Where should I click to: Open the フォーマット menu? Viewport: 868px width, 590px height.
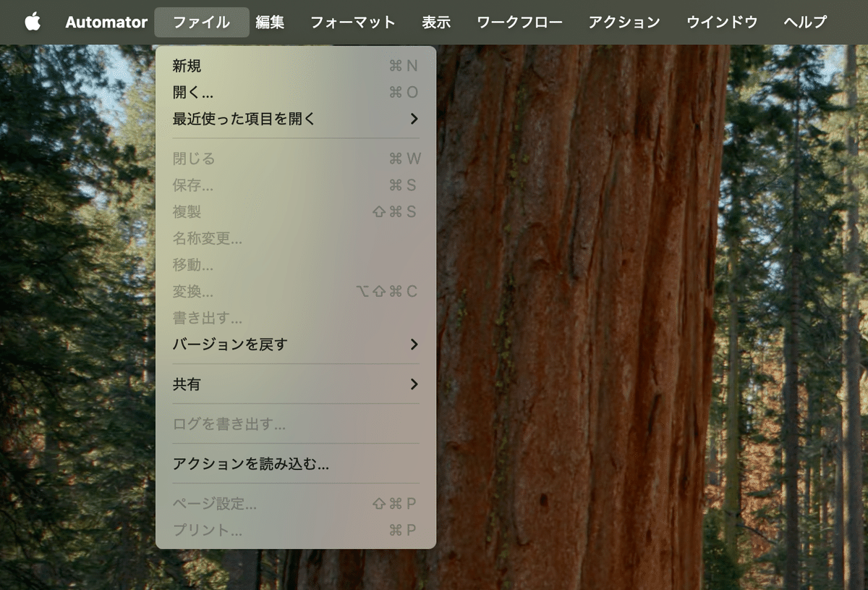pos(353,22)
